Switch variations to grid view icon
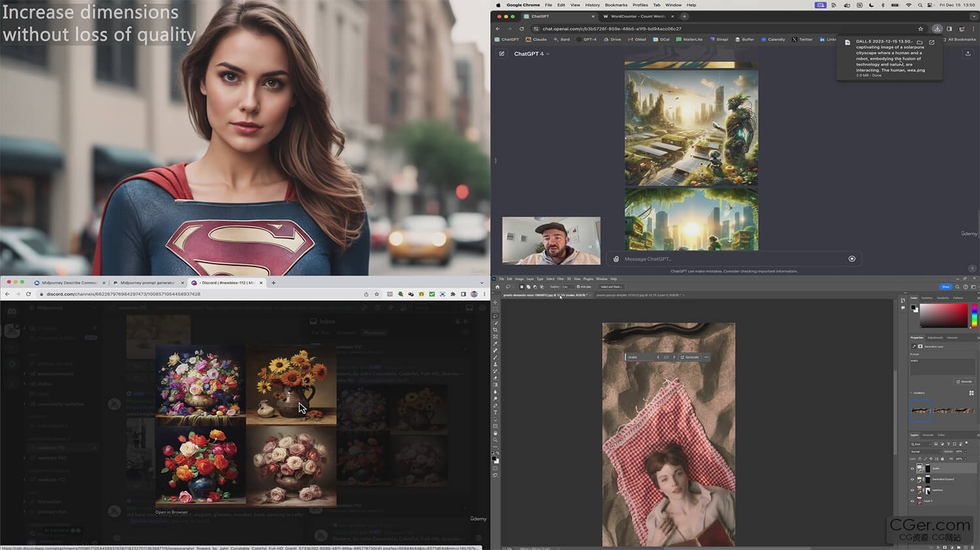The height and width of the screenshot is (550, 980). 972,393
